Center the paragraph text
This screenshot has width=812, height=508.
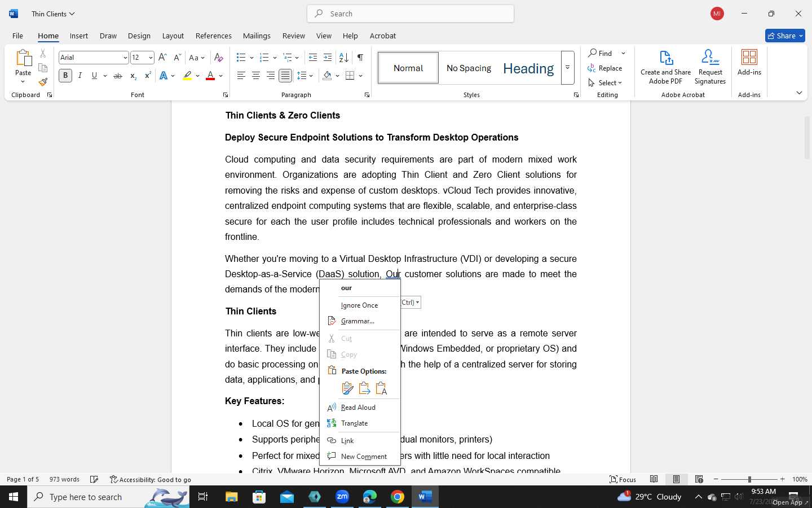click(256, 76)
